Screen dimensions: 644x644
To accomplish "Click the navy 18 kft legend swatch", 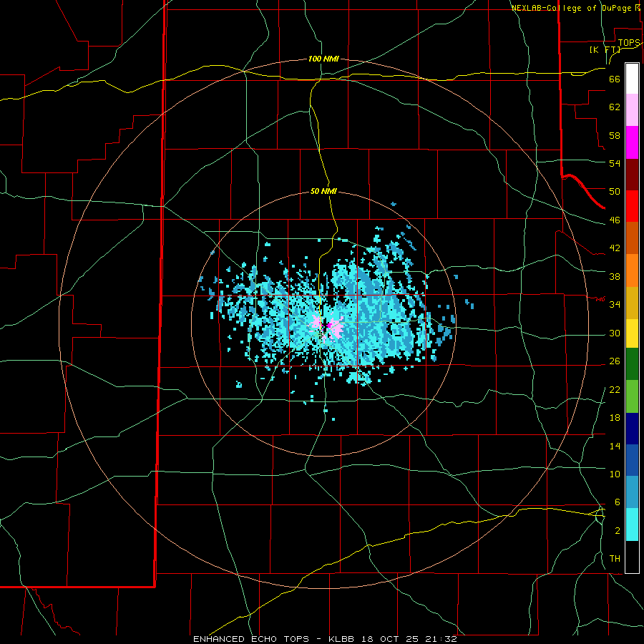I will point(632,429).
